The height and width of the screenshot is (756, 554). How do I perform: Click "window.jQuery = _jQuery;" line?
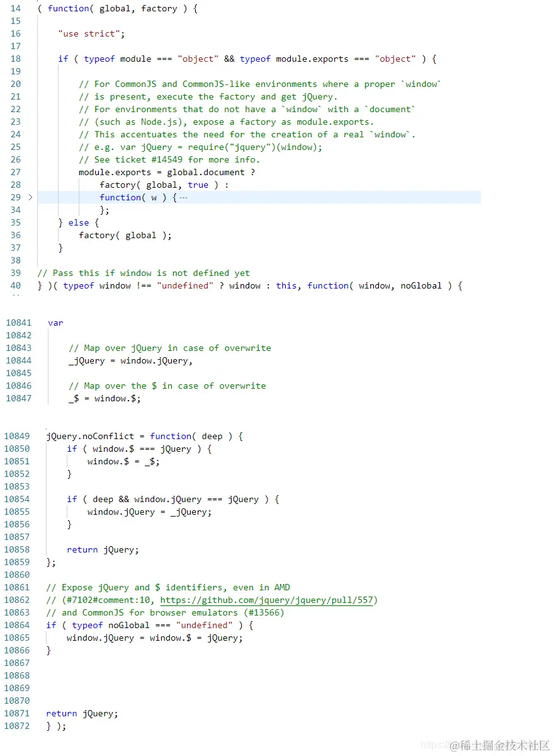pos(150,512)
